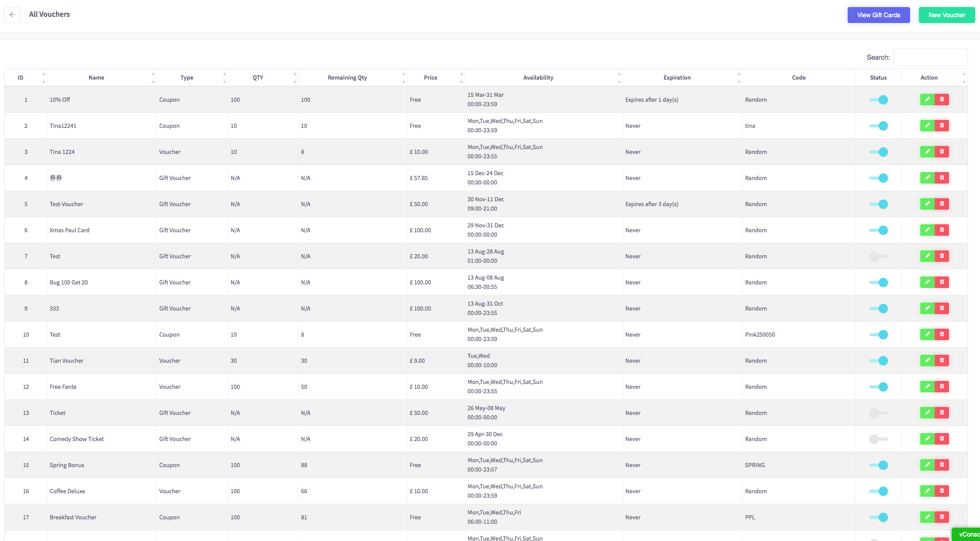Edit the Ticket gift voucher
This screenshot has width=980, height=541.
927,413
